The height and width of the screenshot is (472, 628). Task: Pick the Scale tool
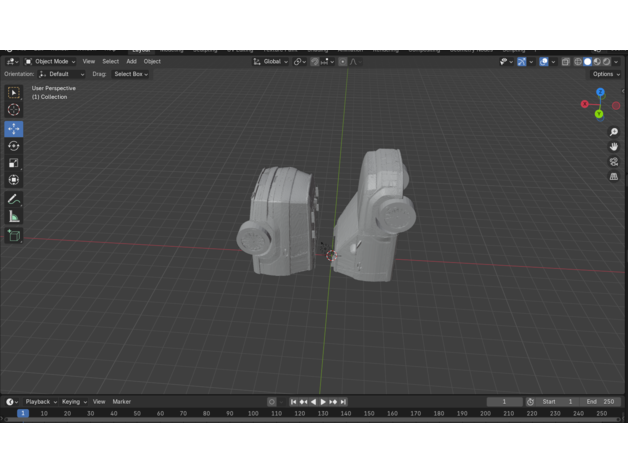coord(14,163)
